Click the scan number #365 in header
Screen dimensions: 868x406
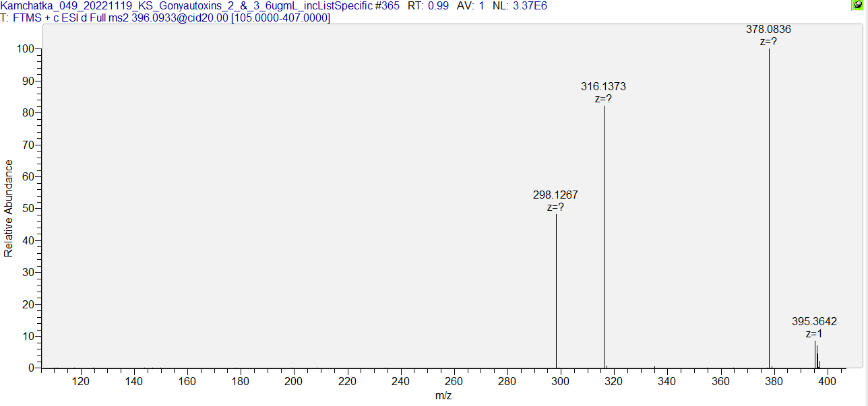point(387,5)
